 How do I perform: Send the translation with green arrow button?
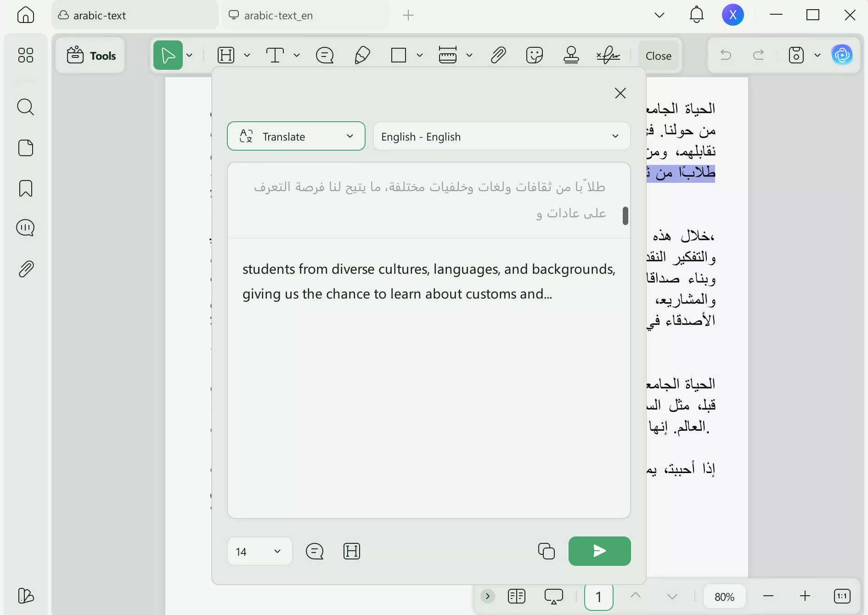(599, 551)
